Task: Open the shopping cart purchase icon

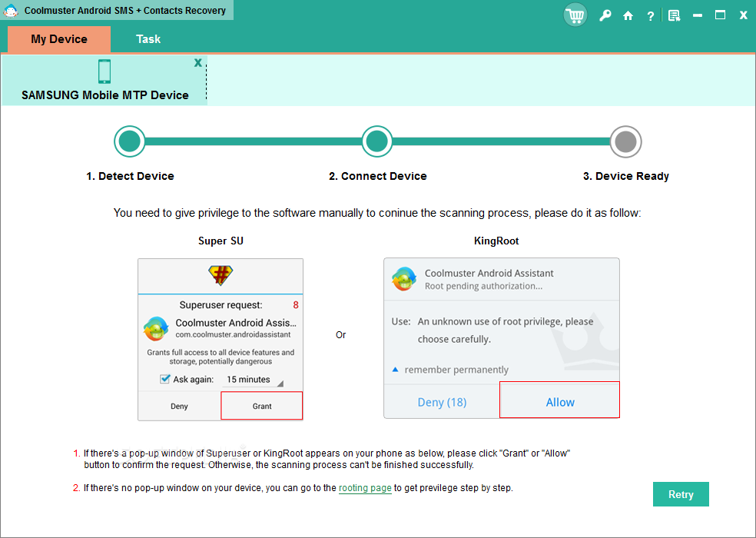Action: pyautogui.click(x=575, y=15)
